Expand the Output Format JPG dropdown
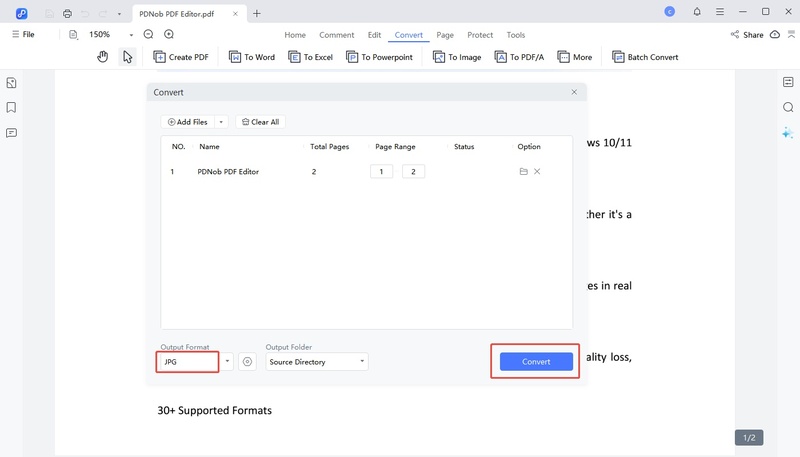The image size is (800, 457). pyautogui.click(x=227, y=361)
